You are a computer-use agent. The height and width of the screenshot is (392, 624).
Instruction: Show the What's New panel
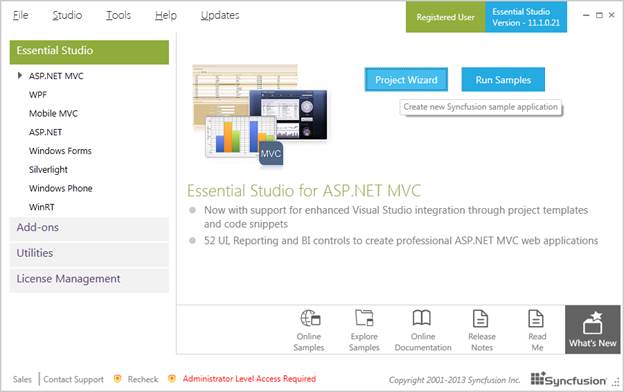pyautogui.click(x=593, y=330)
